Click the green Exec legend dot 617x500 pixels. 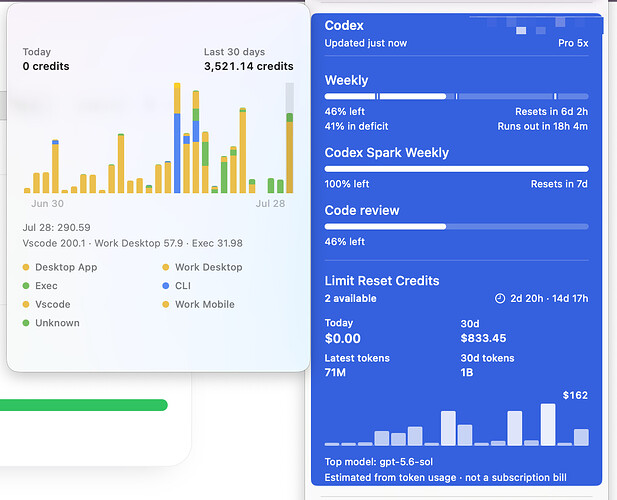[26, 286]
